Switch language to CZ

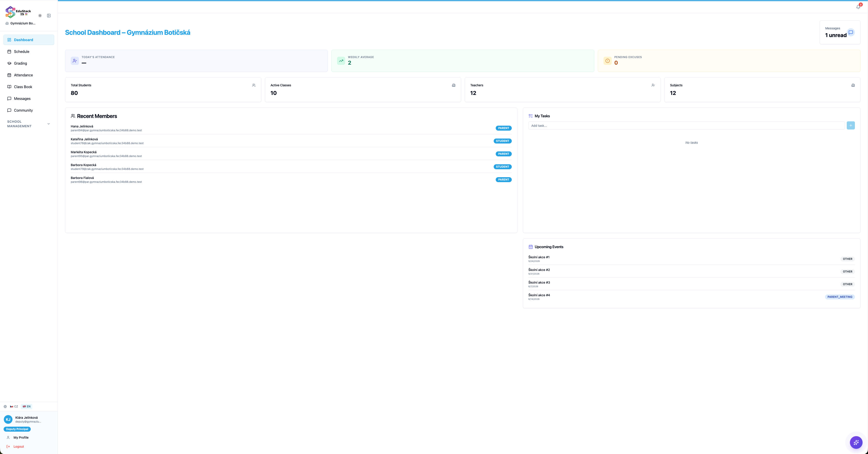(x=14, y=407)
